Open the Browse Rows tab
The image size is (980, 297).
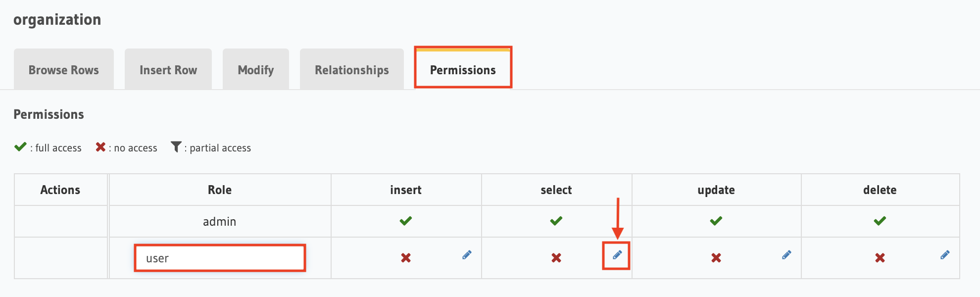pos(64,69)
